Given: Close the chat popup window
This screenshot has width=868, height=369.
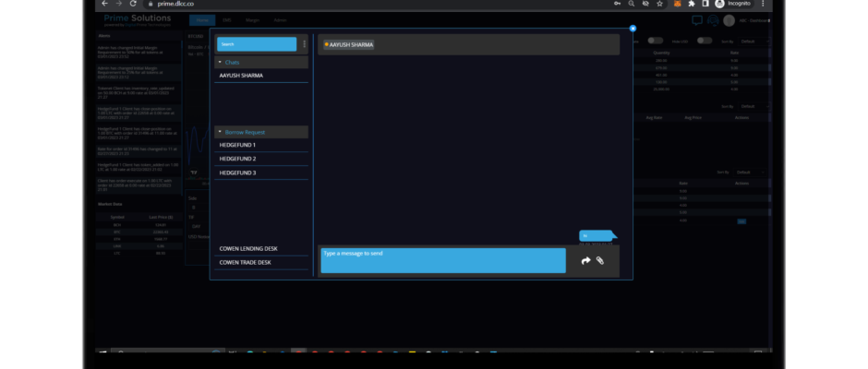Looking at the screenshot, I should coord(633,29).
